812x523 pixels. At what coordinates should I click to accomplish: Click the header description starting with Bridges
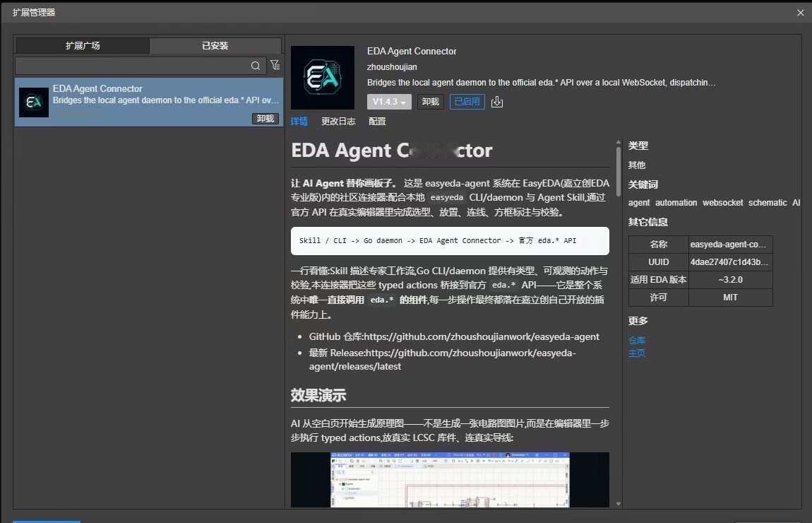pyautogui.click(x=541, y=83)
